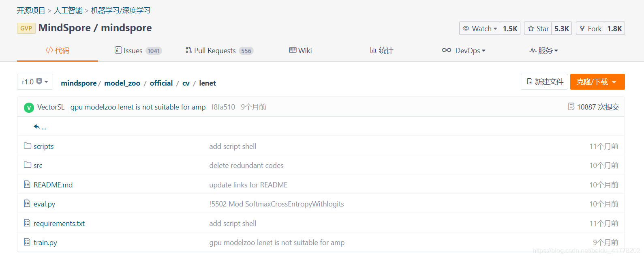Click the new file icon in 新建文件

pyautogui.click(x=530, y=82)
